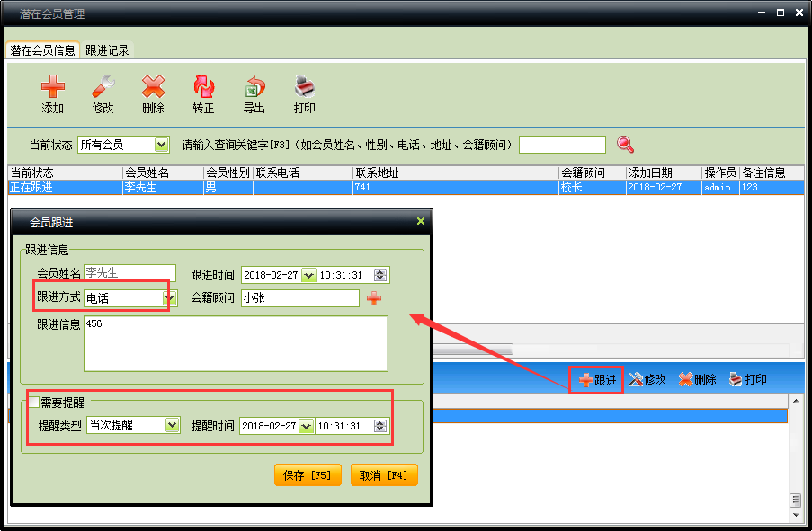
Task: Click the 会籍顾问 field containing 小张
Action: pos(300,298)
